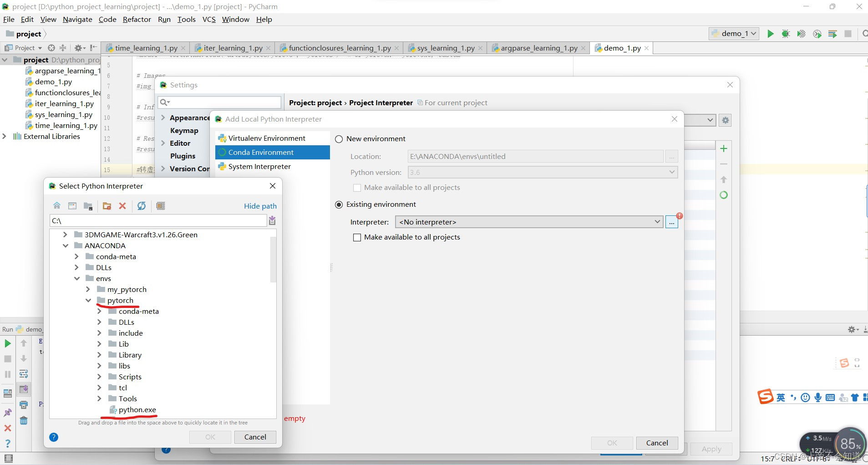Image resolution: width=868 pixels, height=465 pixels.
Task: Click green circle show early releases icon
Action: tap(724, 195)
